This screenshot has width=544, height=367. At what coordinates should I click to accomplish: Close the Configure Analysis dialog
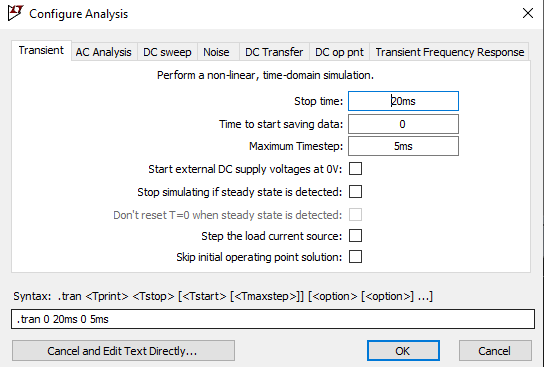coord(528,13)
